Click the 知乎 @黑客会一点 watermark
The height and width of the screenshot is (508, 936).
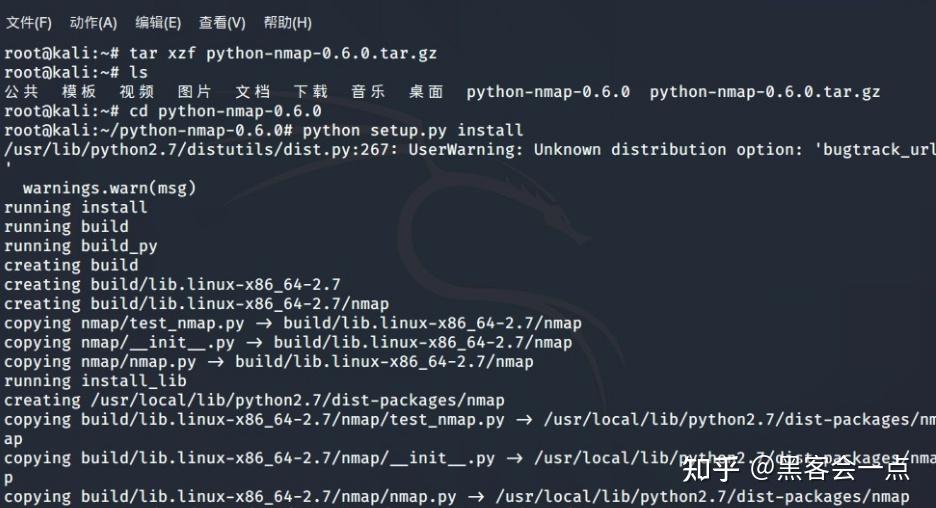coord(796,467)
